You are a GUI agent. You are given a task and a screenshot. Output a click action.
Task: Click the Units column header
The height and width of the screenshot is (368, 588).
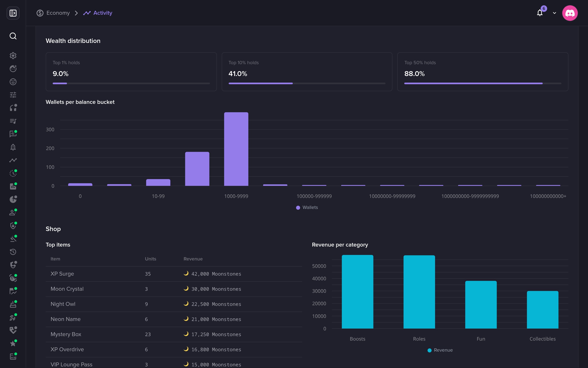150,259
